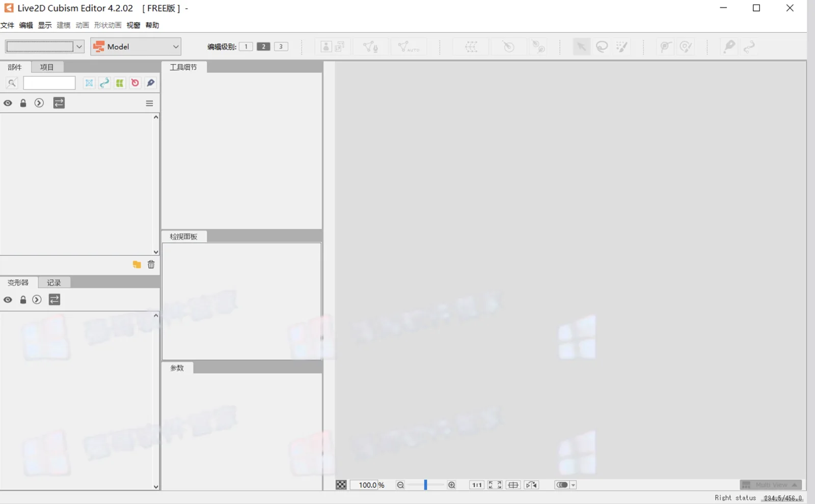815x504 pixels.
Task: Click the 1:1 actual size button
Action: (x=477, y=485)
